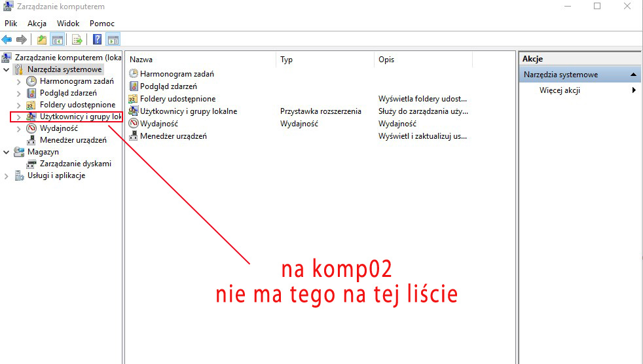Click the Akcje pane header
The width and height of the screenshot is (643, 364).
580,59
